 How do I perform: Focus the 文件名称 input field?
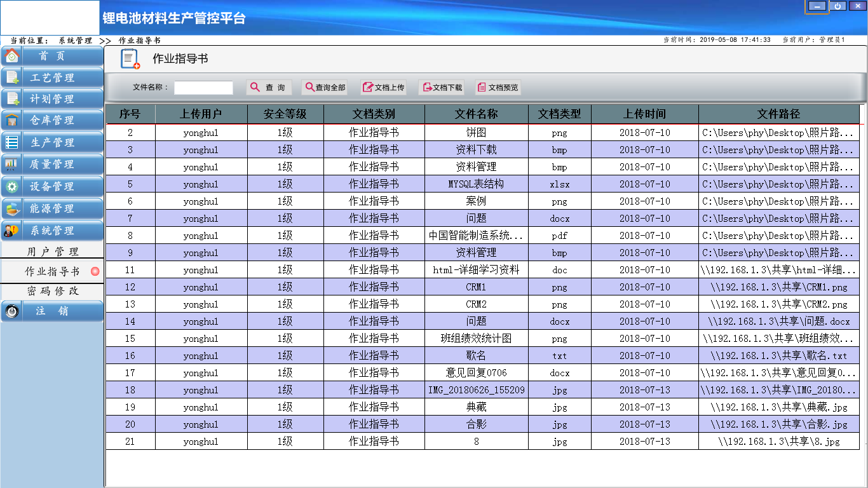[203, 88]
